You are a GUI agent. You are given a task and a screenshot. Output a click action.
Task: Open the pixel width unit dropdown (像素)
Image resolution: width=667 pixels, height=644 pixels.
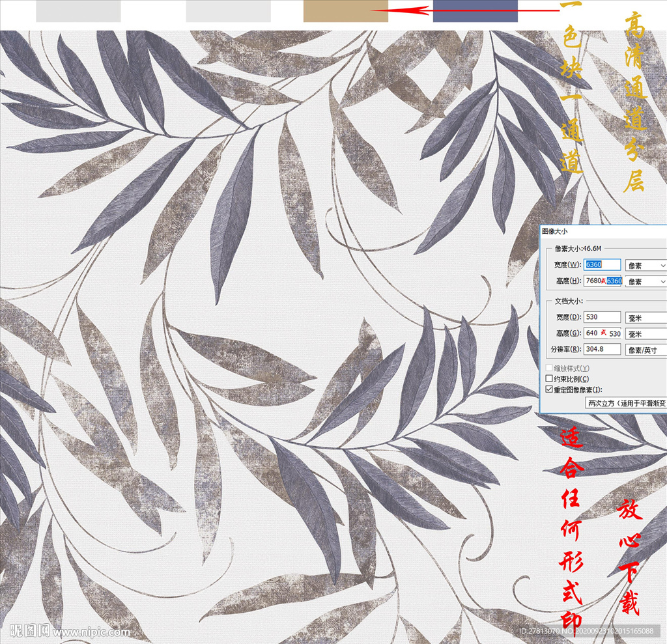[646, 266]
